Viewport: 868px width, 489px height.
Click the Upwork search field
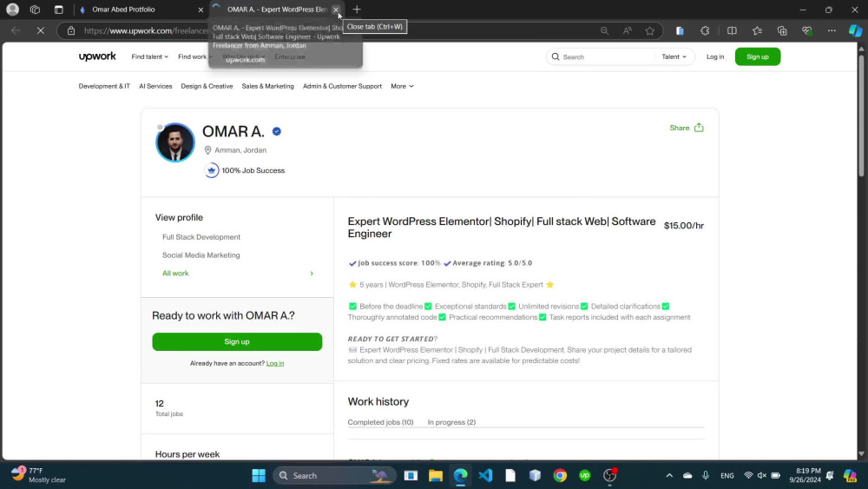pyautogui.click(x=601, y=56)
